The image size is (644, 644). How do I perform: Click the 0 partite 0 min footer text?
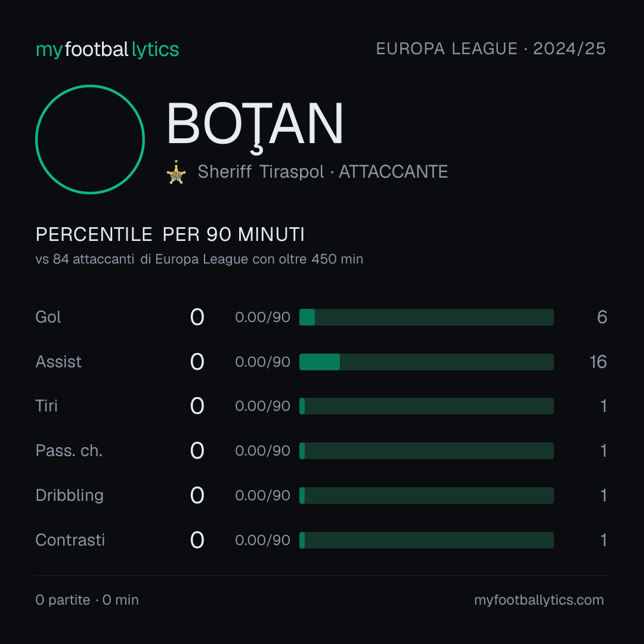tap(87, 600)
